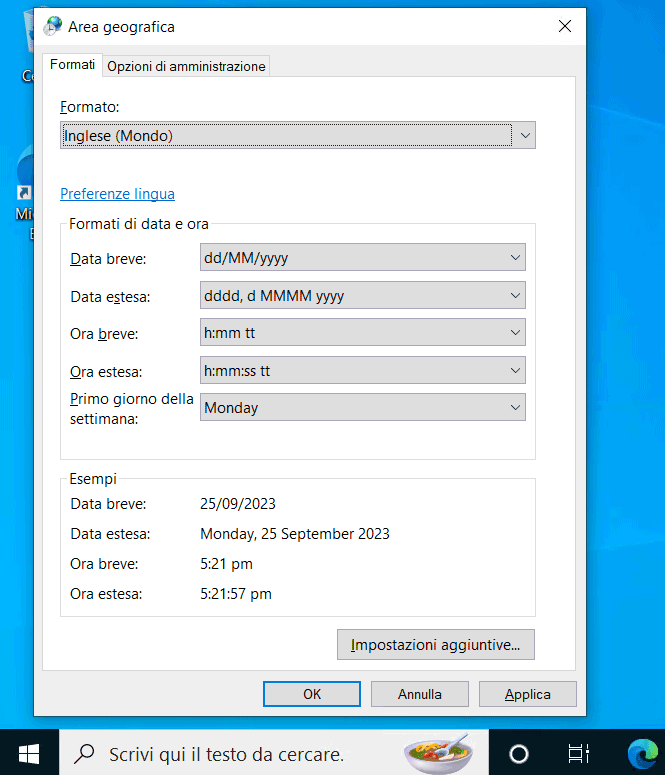Expand the Data breve format dropdown

point(362,258)
